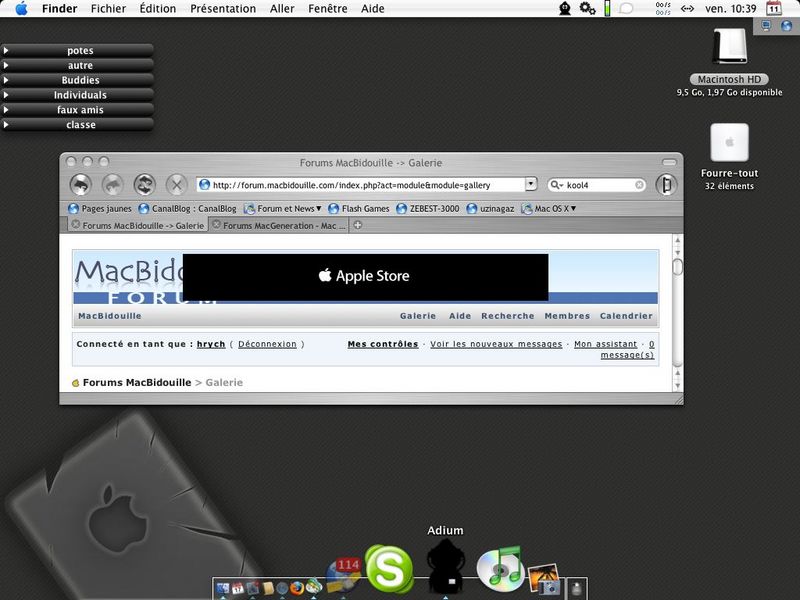Open the Fichier menu
800x600 pixels.
pyautogui.click(x=108, y=9)
